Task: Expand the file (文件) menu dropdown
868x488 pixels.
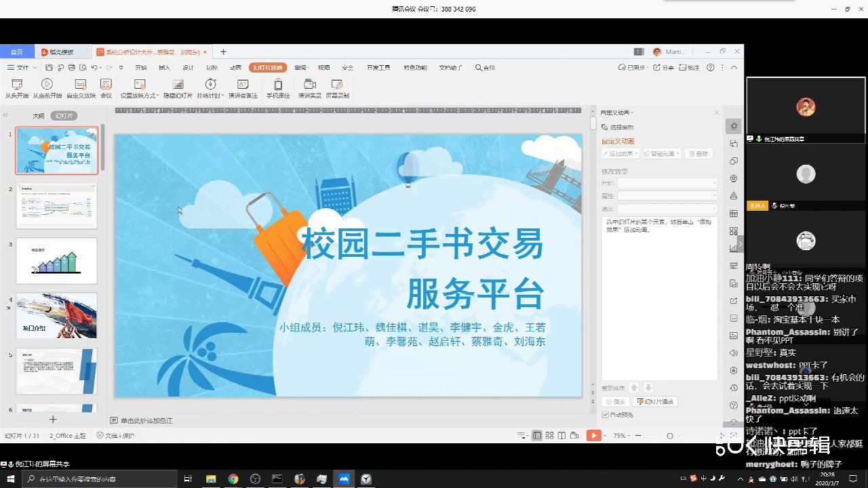Action: pos(22,68)
